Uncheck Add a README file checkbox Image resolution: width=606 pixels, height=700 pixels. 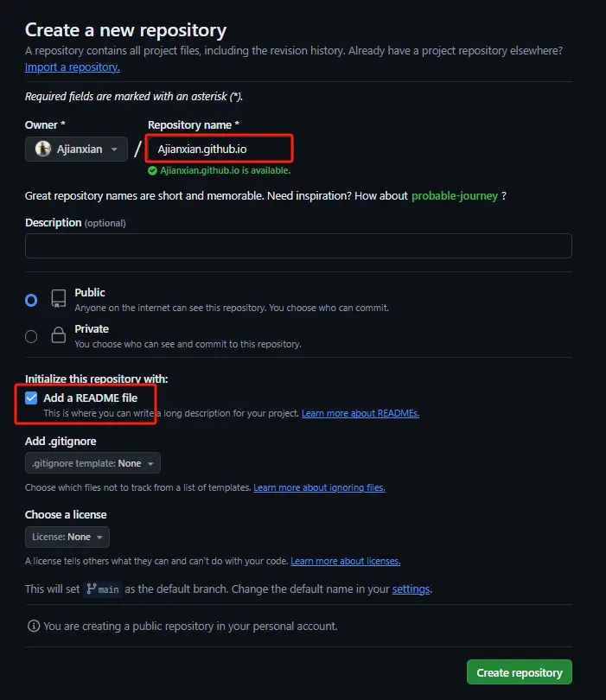click(x=32, y=398)
